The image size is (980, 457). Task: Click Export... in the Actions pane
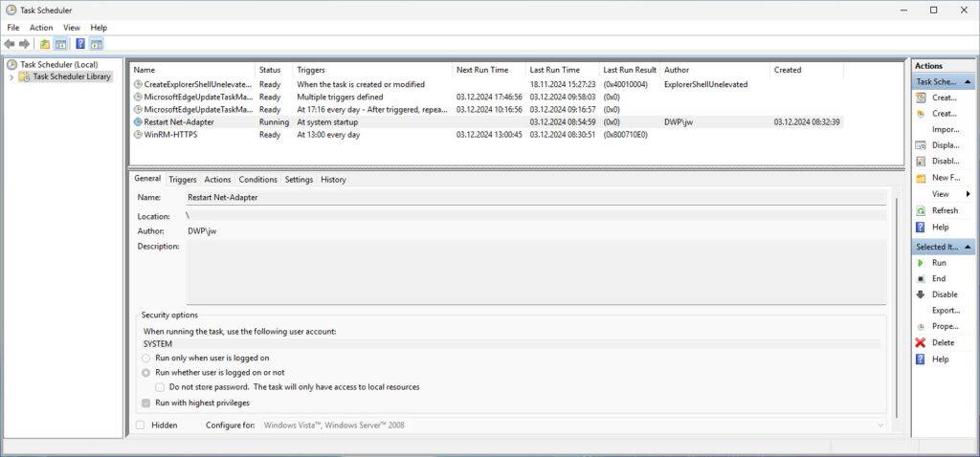946,311
